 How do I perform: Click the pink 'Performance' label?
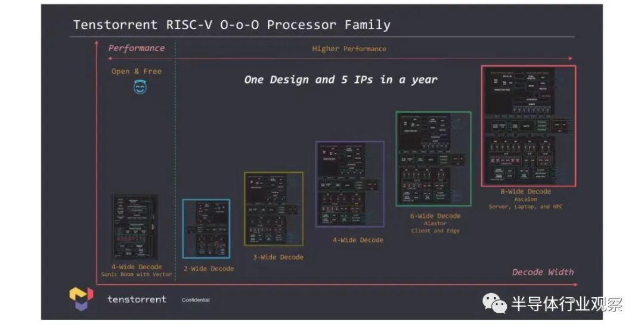point(137,48)
